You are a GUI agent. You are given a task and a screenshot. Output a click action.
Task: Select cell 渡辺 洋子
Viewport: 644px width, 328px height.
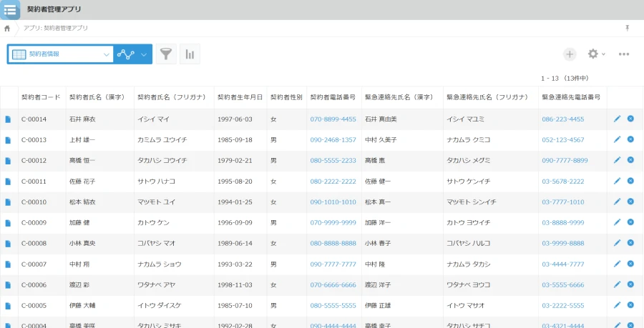point(378,285)
